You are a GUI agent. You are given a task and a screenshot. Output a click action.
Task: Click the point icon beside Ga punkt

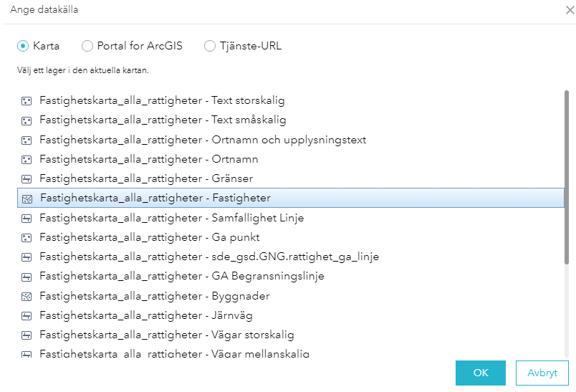coord(27,237)
